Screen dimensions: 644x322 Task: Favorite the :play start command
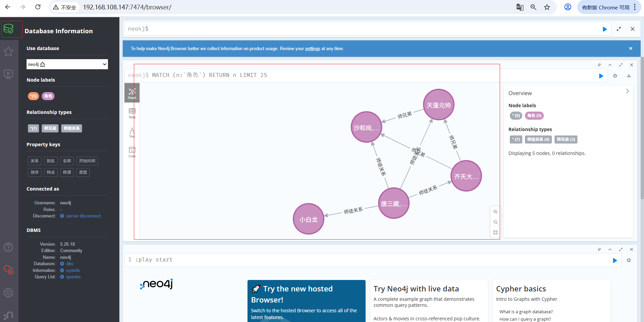pyautogui.click(x=629, y=260)
